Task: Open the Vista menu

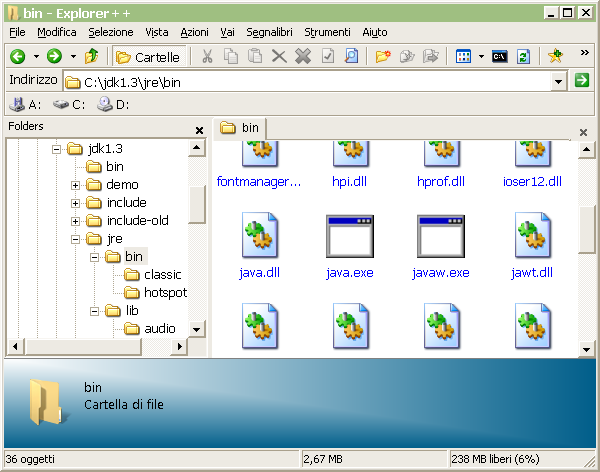Action: point(157,32)
